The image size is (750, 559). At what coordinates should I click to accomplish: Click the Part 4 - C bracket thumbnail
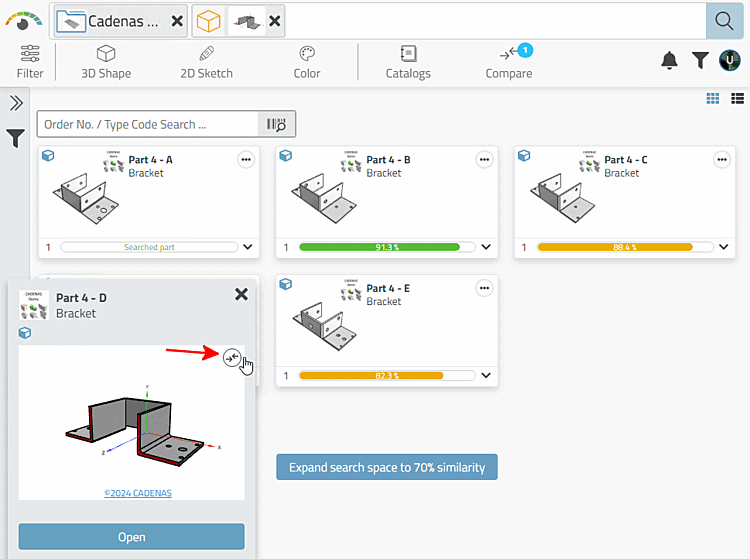pyautogui.click(x=562, y=198)
